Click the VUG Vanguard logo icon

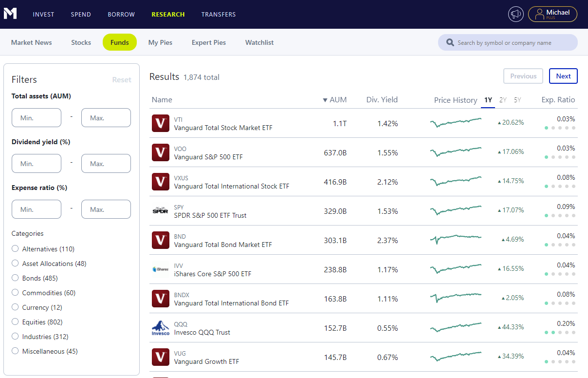(160, 357)
